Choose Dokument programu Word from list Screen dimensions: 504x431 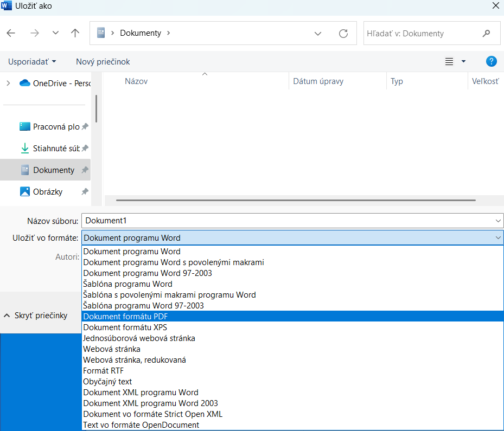tap(292, 252)
